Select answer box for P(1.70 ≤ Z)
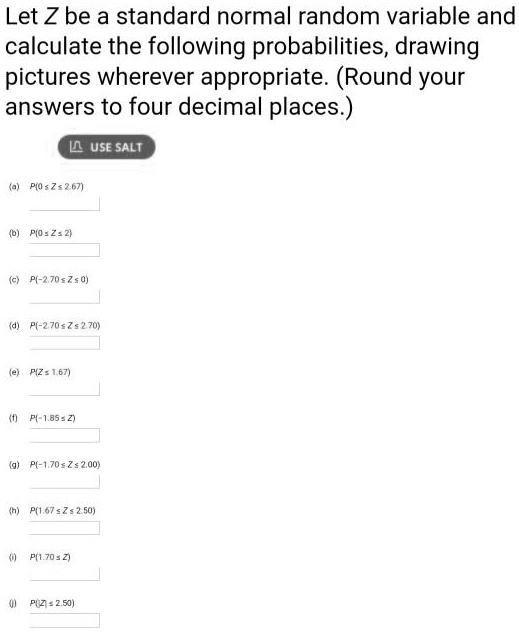The image size is (519, 632). tap(64, 574)
